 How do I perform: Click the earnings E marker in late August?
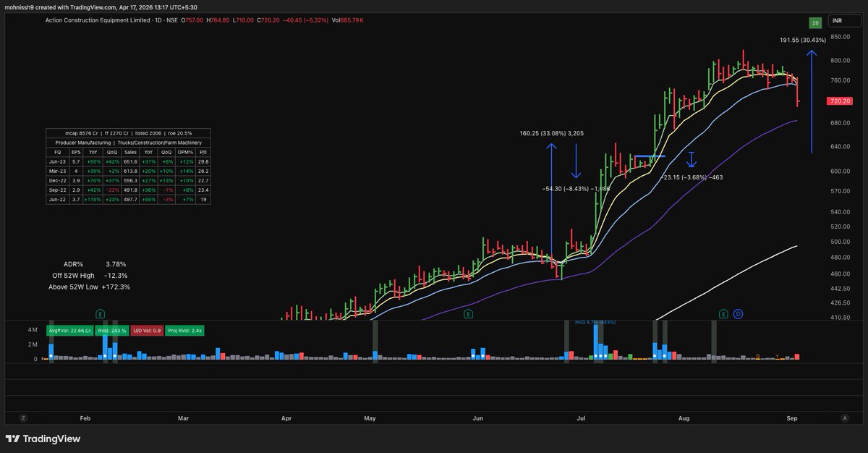[x=723, y=313]
